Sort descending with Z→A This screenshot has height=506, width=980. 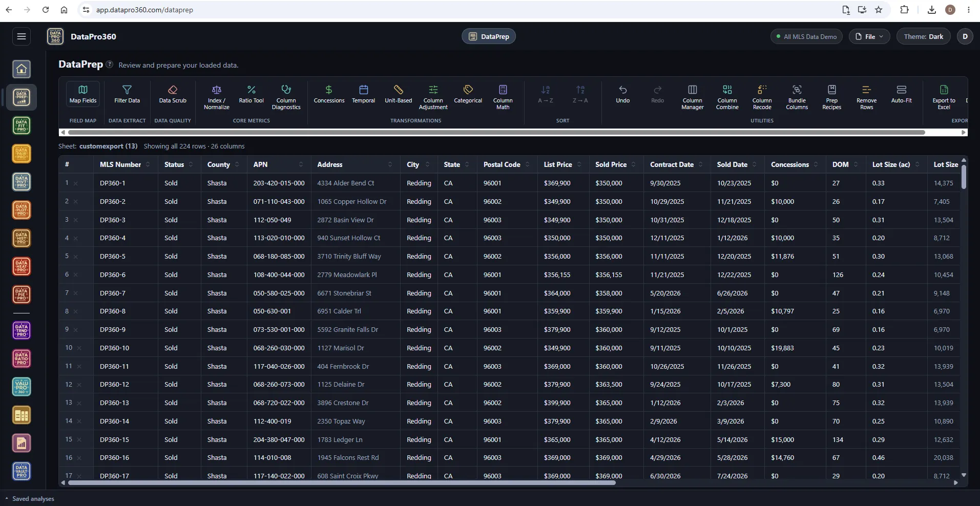pyautogui.click(x=580, y=95)
